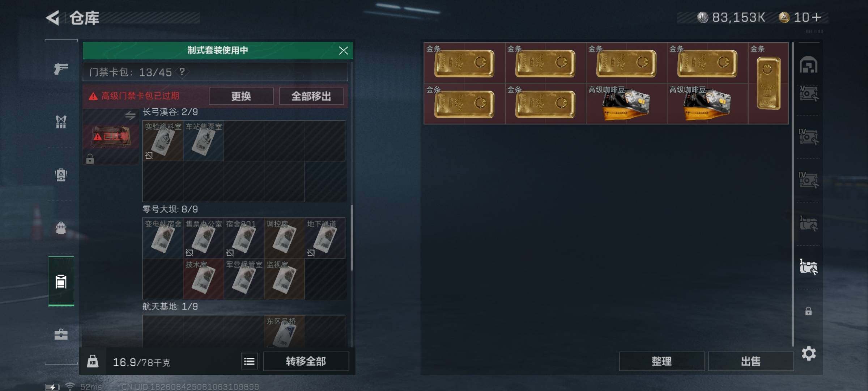The width and height of the screenshot is (868, 391).
Task: Click the keycard bag help question mark
Action: [182, 72]
